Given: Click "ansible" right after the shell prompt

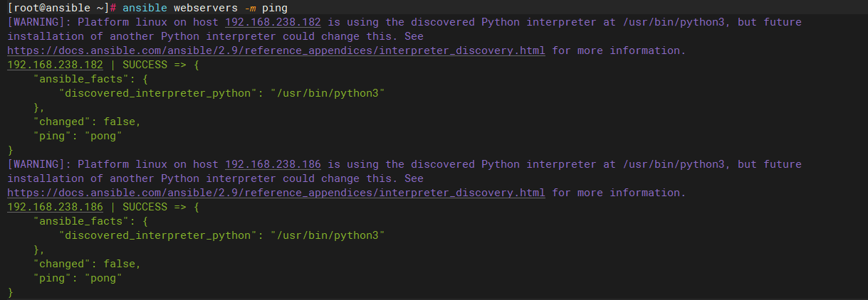Looking at the screenshot, I should pyautogui.click(x=145, y=8).
